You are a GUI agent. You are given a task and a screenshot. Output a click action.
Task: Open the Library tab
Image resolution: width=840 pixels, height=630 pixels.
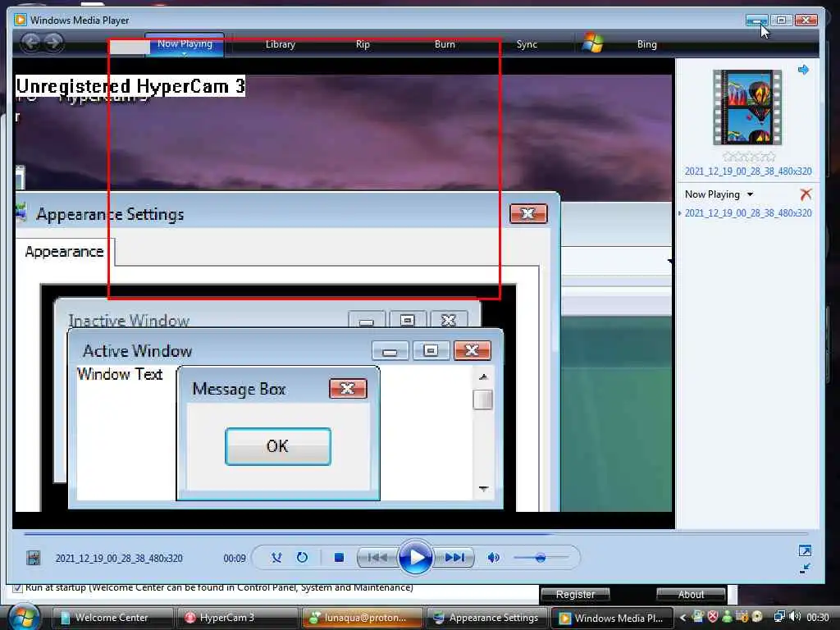[281, 44]
